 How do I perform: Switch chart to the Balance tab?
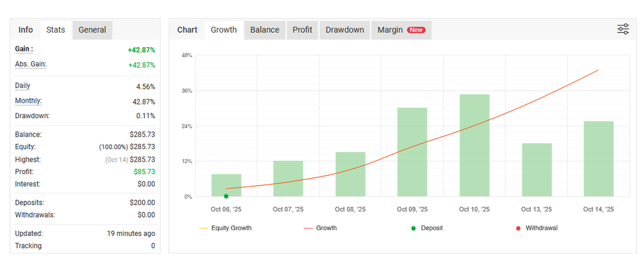click(264, 30)
